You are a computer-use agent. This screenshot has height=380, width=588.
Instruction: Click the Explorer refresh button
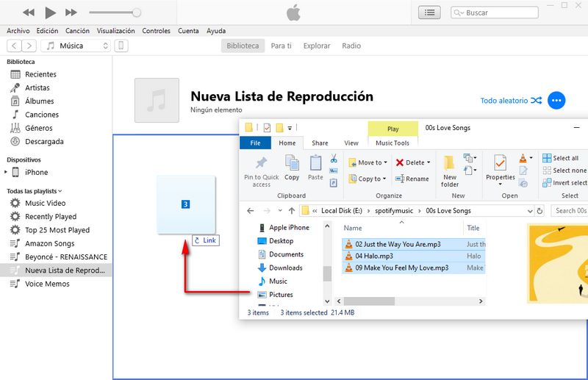540,211
